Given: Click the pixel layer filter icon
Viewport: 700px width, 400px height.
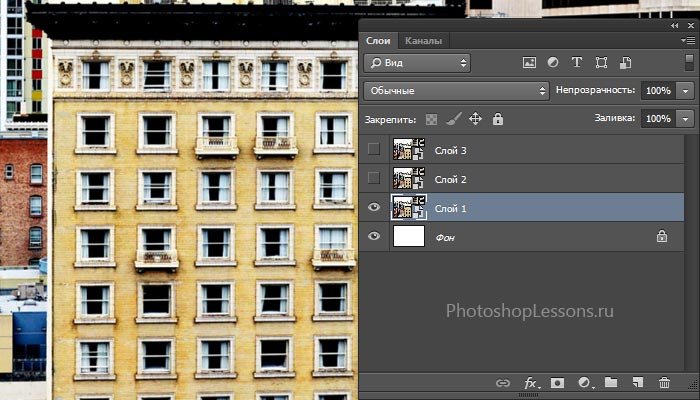Looking at the screenshot, I should pos(530,63).
